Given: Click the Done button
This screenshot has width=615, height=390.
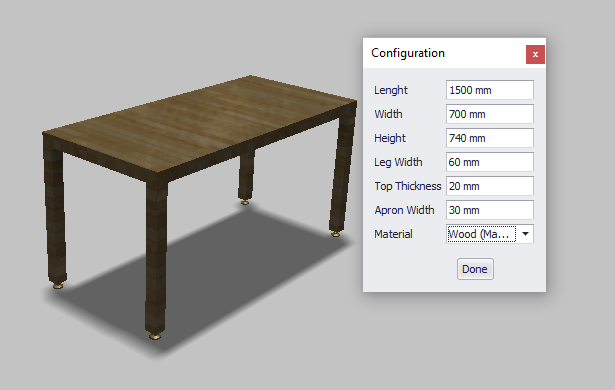Looking at the screenshot, I should click(x=475, y=269).
